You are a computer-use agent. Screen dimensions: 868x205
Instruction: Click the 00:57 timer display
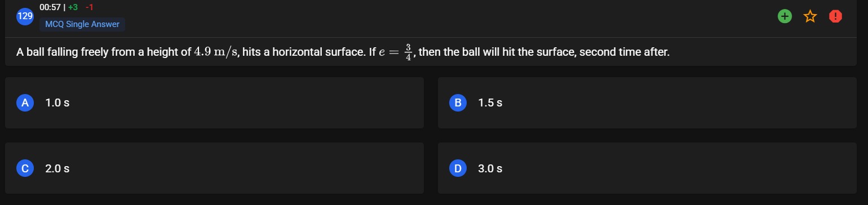(x=50, y=7)
